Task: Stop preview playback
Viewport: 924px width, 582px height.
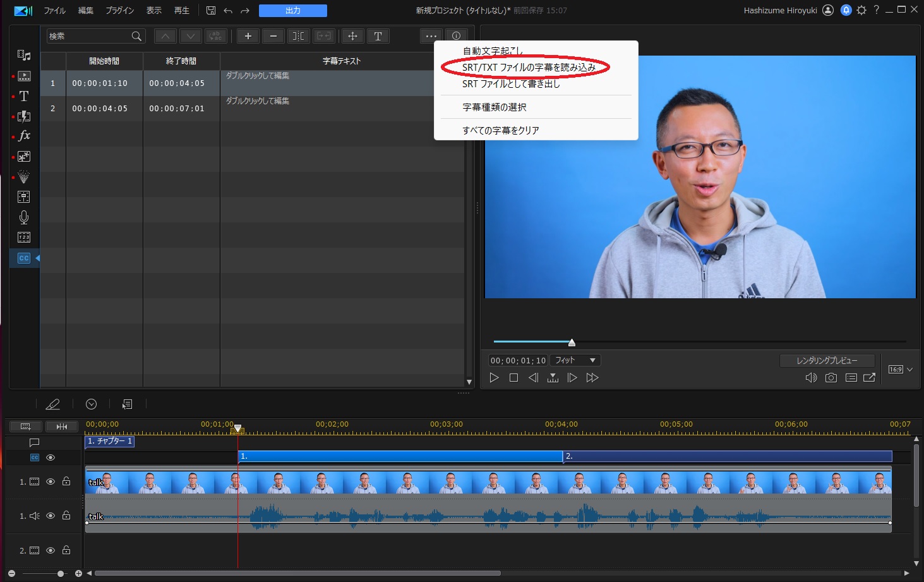Action: point(513,378)
